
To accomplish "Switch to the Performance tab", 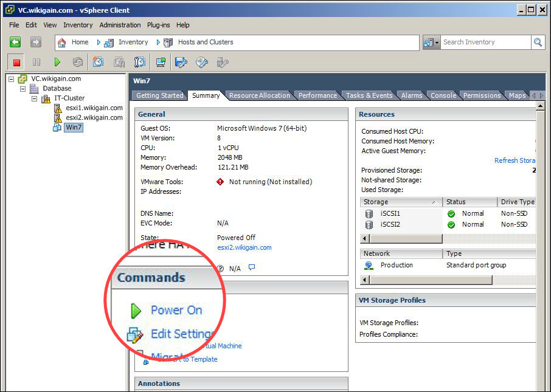I will [317, 95].
